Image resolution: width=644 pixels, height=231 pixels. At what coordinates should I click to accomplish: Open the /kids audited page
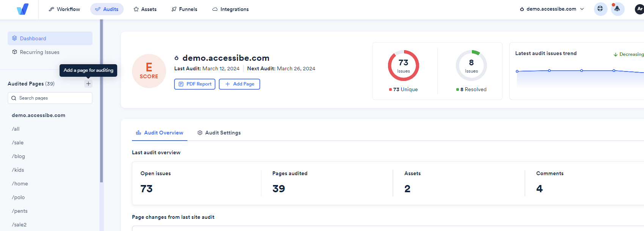click(x=18, y=170)
